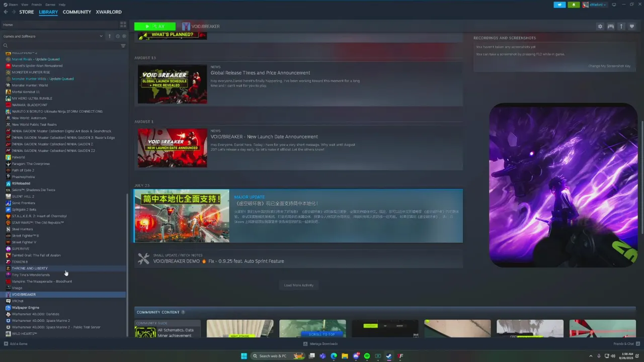Select THRONE AND LIBERTY in game list
Image resolution: width=644 pixels, height=362 pixels.
[30, 268]
